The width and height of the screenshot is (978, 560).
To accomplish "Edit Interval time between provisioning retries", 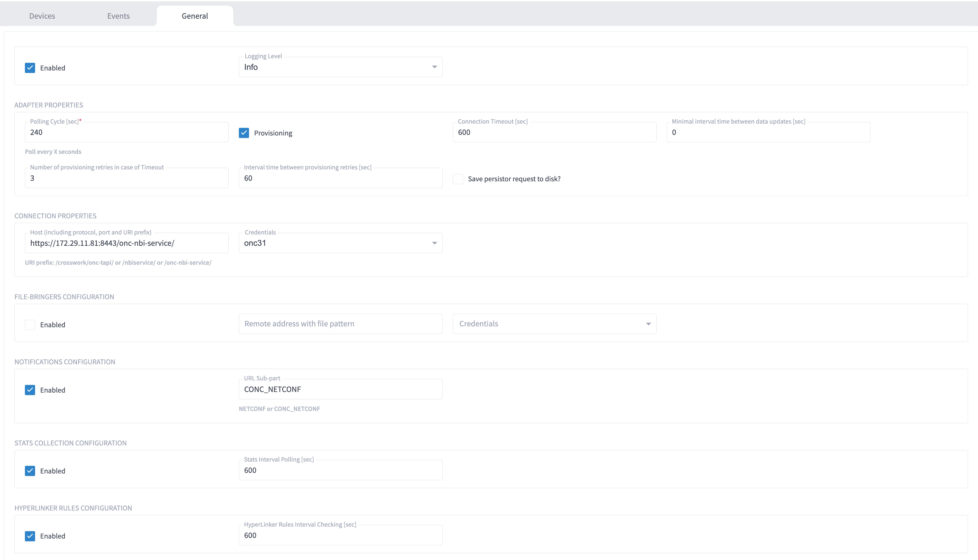I will pos(340,178).
